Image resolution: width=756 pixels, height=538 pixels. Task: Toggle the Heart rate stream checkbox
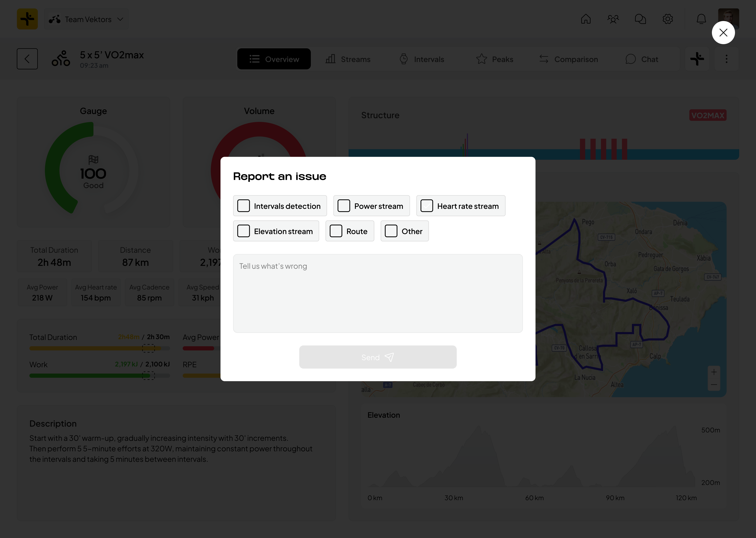click(427, 206)
